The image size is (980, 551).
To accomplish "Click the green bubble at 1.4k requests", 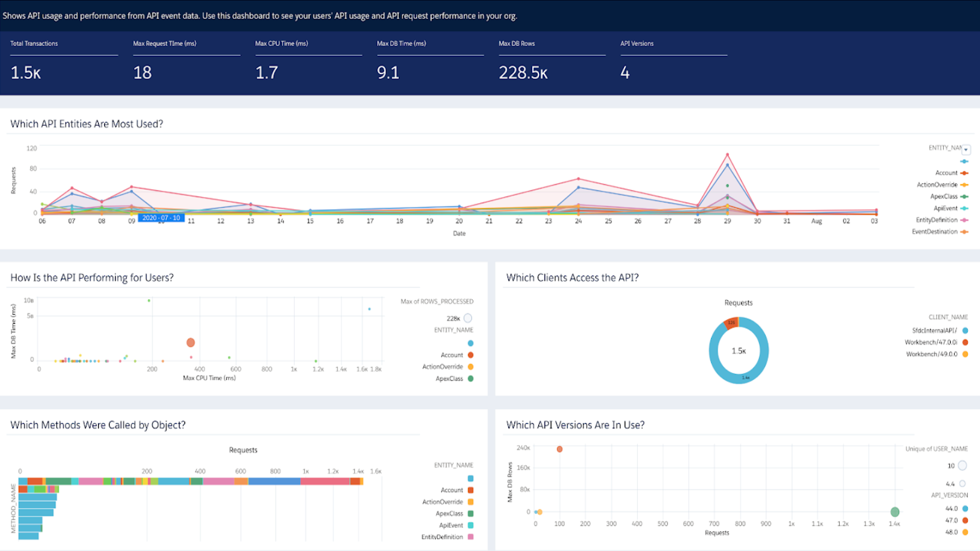I will tap(895, 512).
